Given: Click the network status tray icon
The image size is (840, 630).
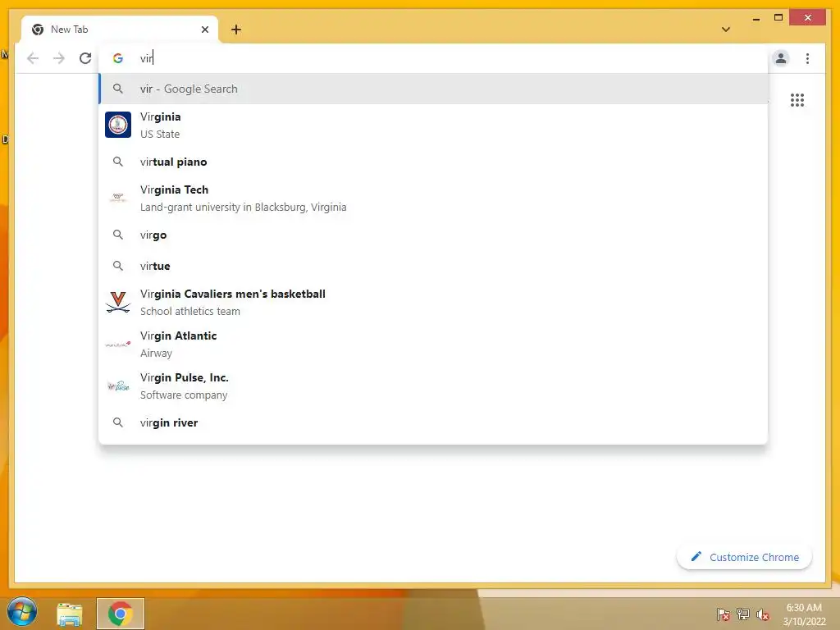Looking at the screenshot, I should pyautogui.click(x=743, y=614).
